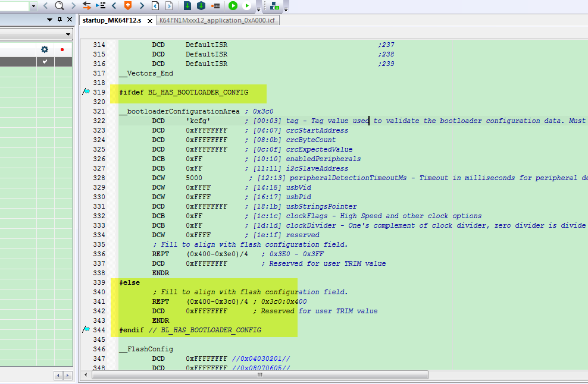Click the '__Vectors_End' label

[146, 73]
